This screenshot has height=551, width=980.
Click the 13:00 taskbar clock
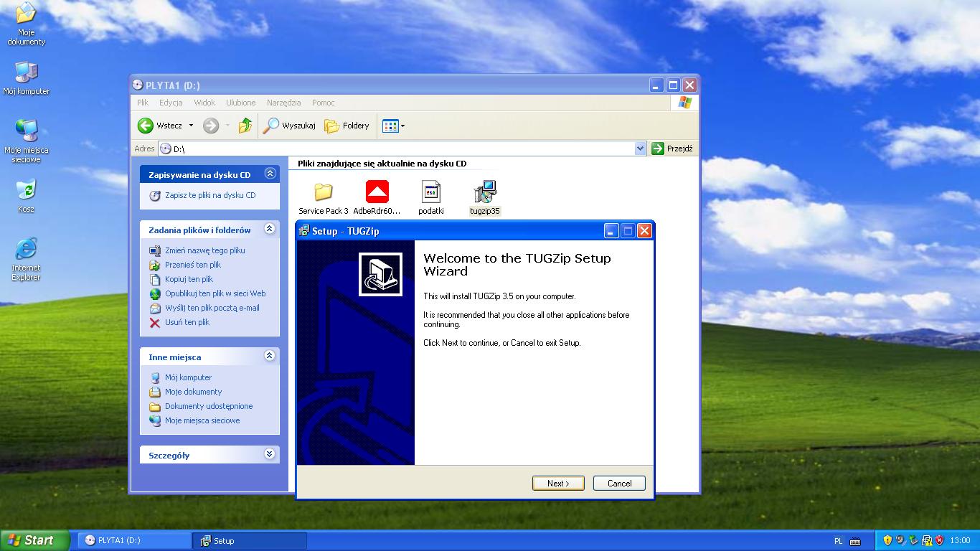pos(960,541)
